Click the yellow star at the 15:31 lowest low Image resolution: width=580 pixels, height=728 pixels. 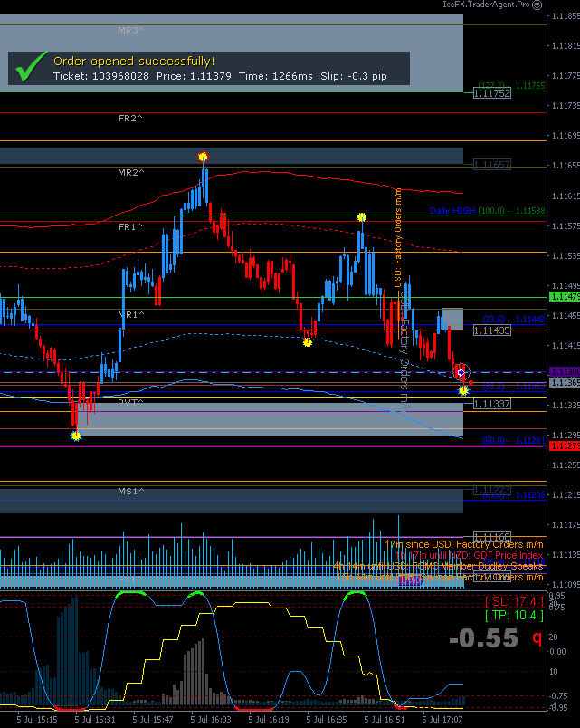(x=76, y=436)
